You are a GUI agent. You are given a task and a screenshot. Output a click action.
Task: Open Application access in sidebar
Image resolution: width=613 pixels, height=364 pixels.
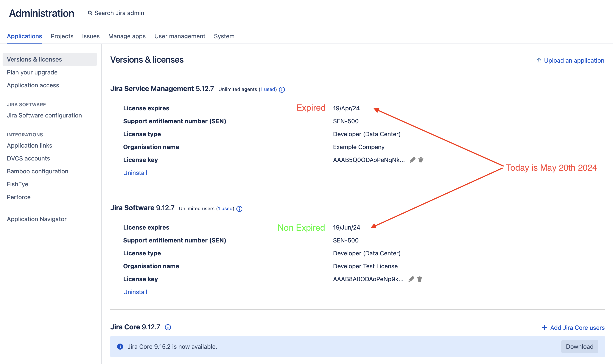33,85
